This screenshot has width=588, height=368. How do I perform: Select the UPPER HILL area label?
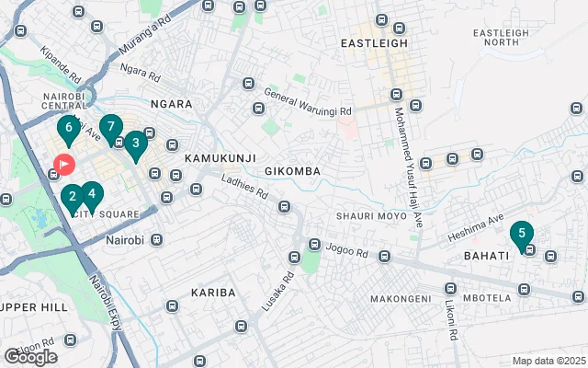(34, 307)
